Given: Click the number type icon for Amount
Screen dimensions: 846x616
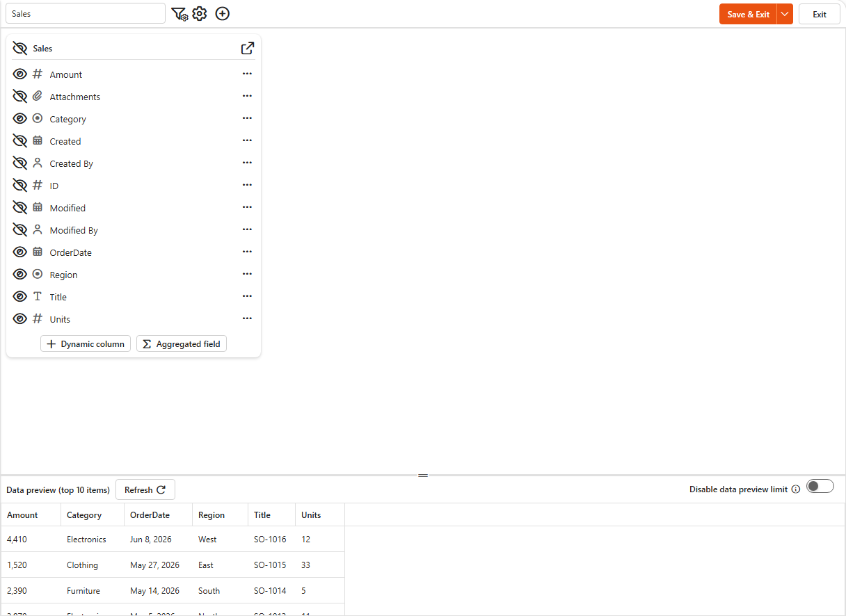Looking at the screenshot, I should coord(38,74).
